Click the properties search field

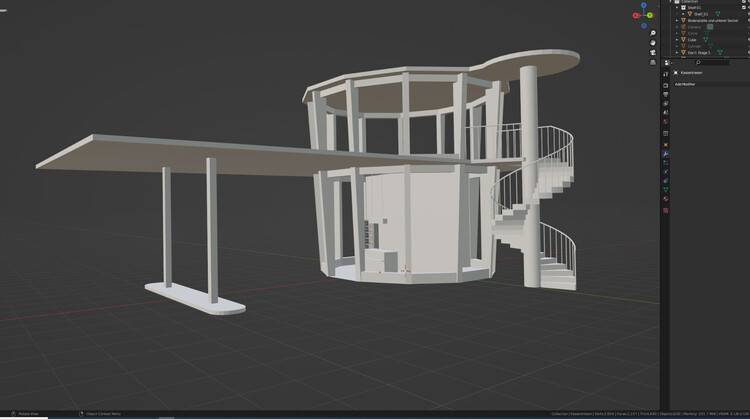(x=710, y=62)
